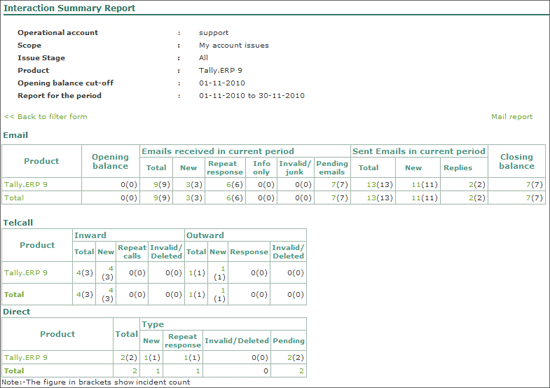Image resolution: width=550 pixels, height=388 pixels.
Task: Open Closing balance 7(7) in Email Tally.ERP 9 row
Action: click(534, 184)
